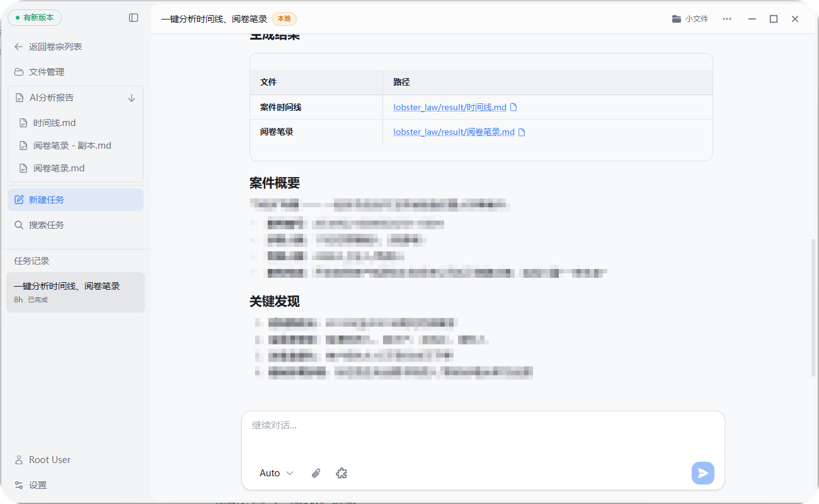This screenshot has width=819, height=504.
Task: Click the paperclip attachment icon
Action: tap(316, 473)
